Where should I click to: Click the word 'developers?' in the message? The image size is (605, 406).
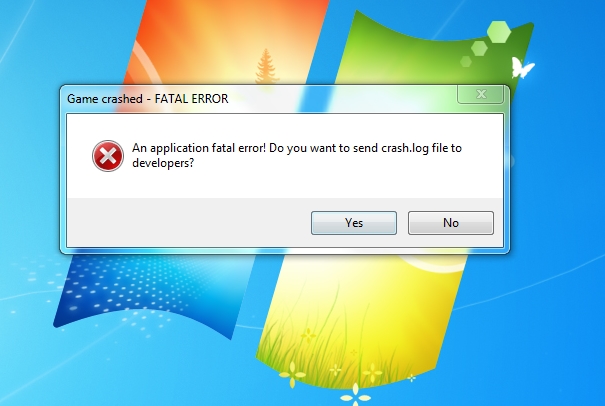click(163, 163)
